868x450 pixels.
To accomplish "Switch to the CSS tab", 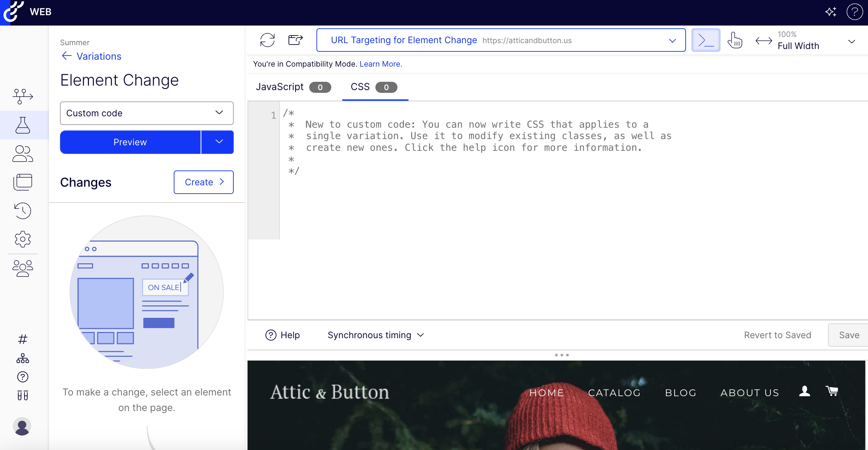I will click(360, 87).
